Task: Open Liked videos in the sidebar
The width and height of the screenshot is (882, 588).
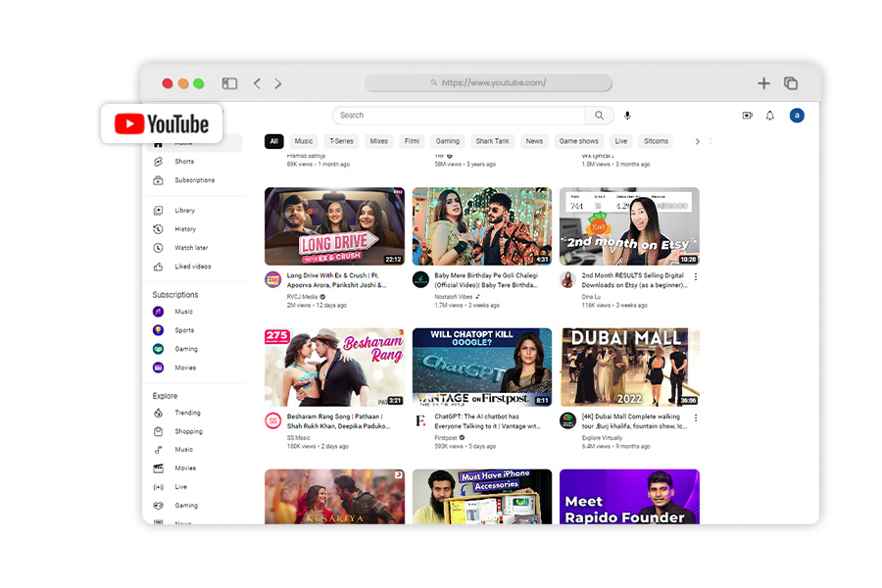Action: pos(194,267)
